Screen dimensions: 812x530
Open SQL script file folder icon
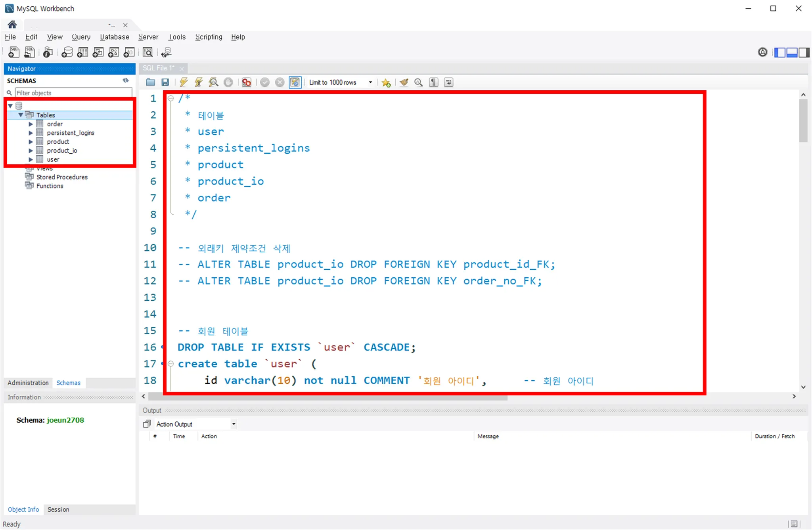[x=150, y=82]
